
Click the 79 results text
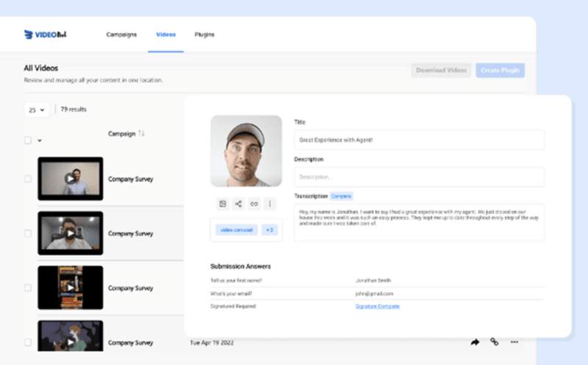(x=73, y=109)
